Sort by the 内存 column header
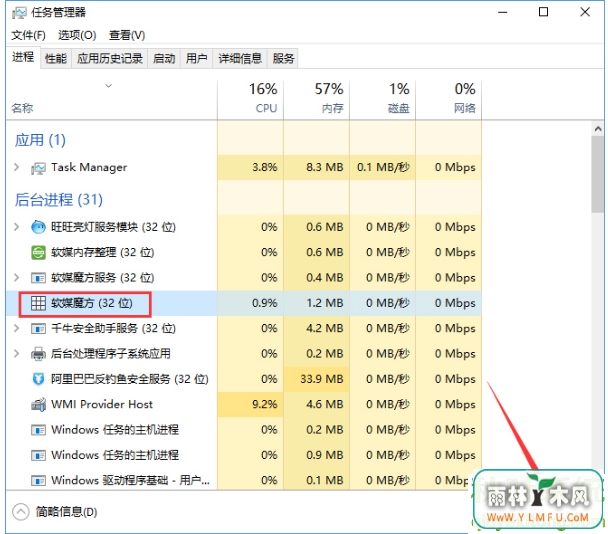 click(316, 99)
